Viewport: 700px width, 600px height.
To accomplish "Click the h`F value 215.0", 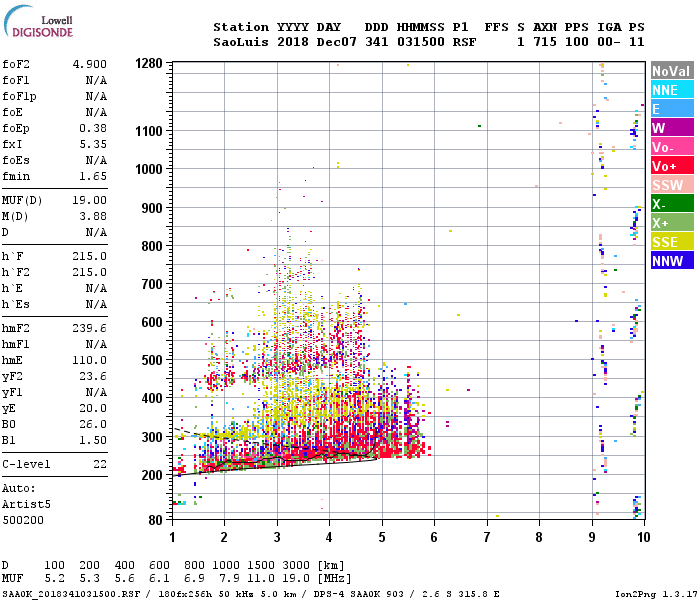I will point(90,256).
